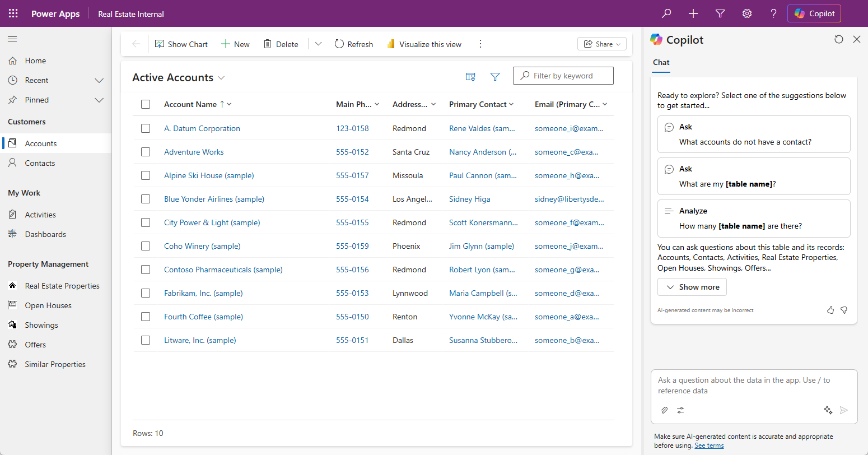Image resolution: width=868 pixels, height=455 pixels.
Task: Click phone number 555-0154
Action: pyautogui.click(x=352, y=199)
